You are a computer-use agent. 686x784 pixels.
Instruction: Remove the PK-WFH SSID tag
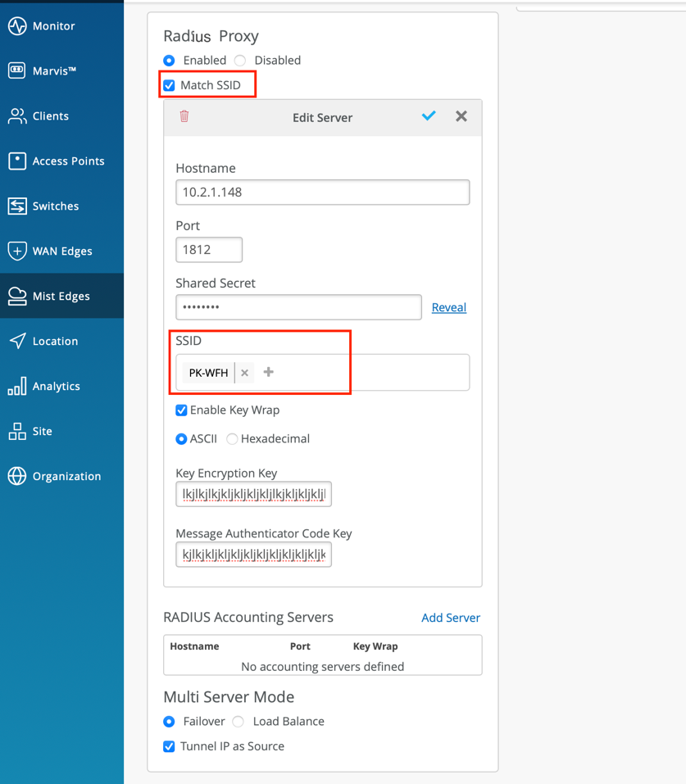(244, 373)
